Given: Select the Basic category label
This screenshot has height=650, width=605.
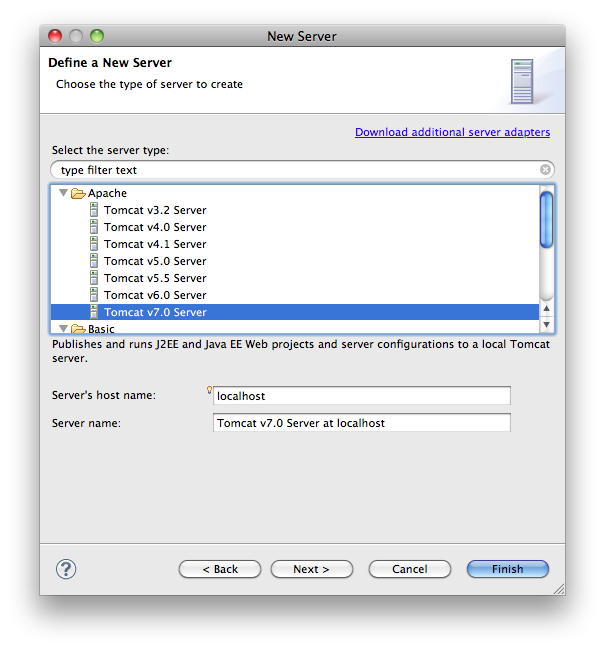Looking at the screenshot, I should coord(101,329).
